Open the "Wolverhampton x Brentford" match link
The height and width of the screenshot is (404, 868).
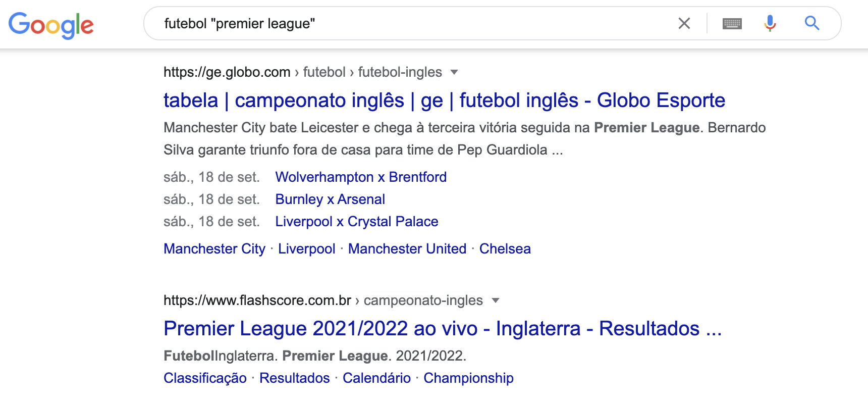pyautogui.click(x=361, y=177)
